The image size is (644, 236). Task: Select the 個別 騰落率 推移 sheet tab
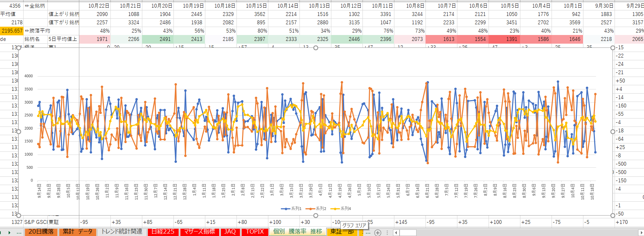pyautogui.click(x=297, y=231)
